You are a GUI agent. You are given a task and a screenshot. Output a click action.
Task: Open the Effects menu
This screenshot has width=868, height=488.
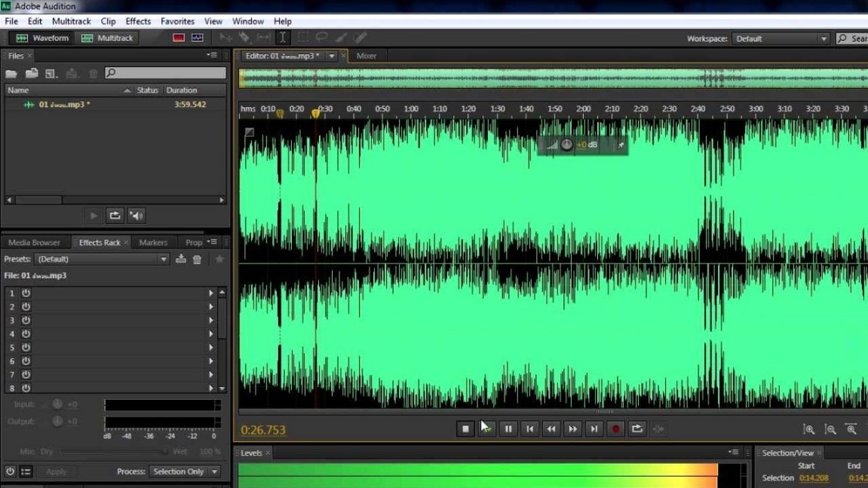(x=138, y=21)
